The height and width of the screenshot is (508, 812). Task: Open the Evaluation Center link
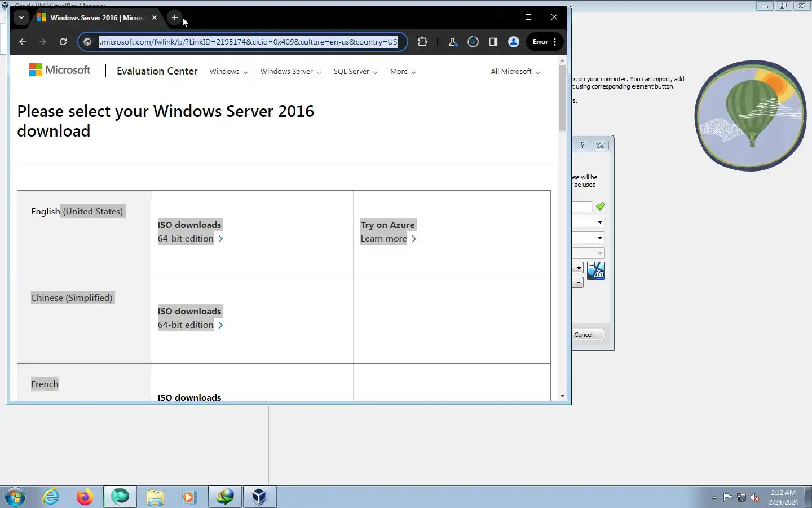point(157,71)
